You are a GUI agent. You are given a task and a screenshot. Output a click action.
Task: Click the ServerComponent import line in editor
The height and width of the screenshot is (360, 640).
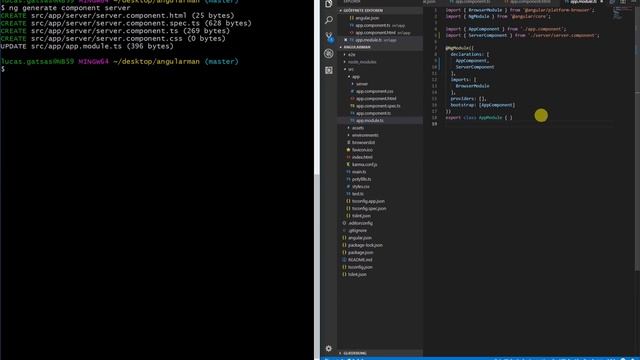(x=522, y=36)
